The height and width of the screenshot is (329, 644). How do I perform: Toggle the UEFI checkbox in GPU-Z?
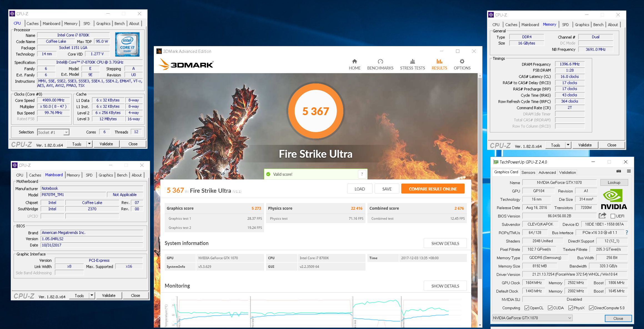[613, 216]
